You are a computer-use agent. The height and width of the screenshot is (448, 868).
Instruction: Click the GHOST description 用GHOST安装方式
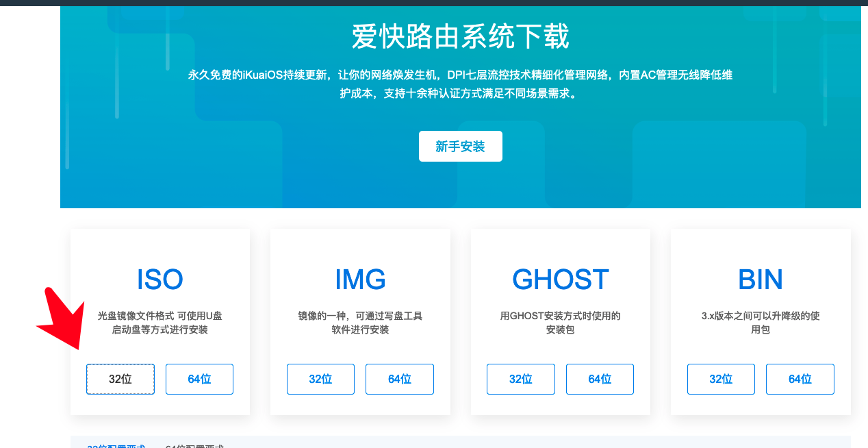(x=561, y=323)
